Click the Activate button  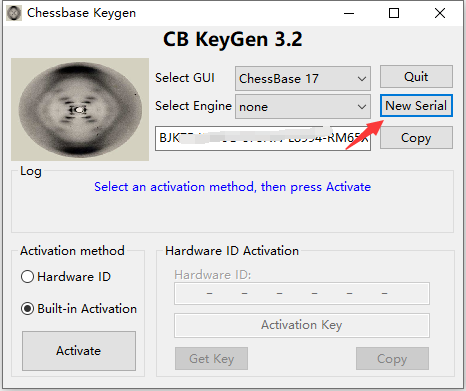(x=79, y=351)
